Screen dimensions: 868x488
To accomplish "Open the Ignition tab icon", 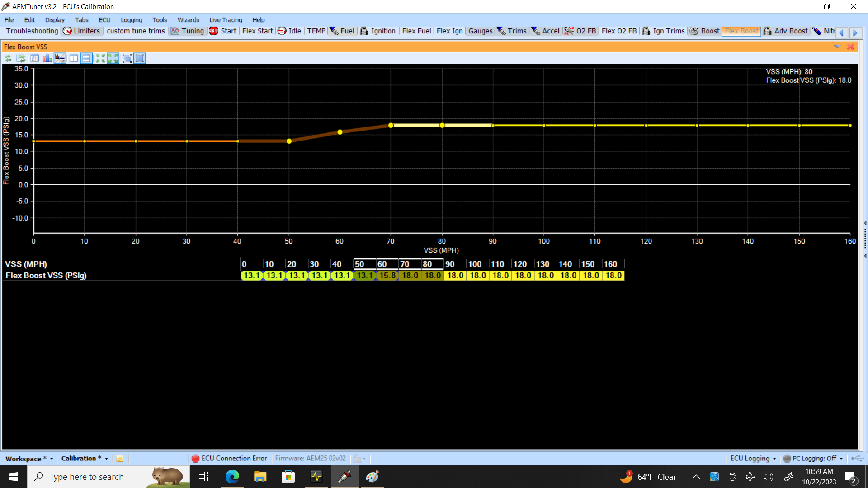I will coord(364,31).
